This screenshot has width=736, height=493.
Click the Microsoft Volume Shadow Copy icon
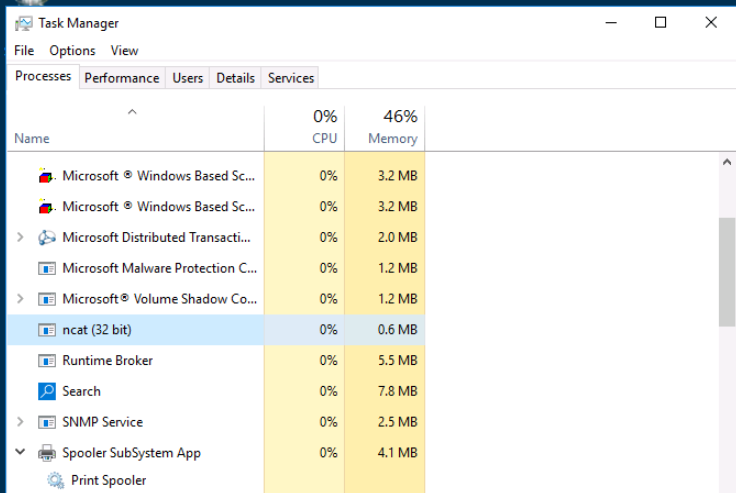pos(46,299)
